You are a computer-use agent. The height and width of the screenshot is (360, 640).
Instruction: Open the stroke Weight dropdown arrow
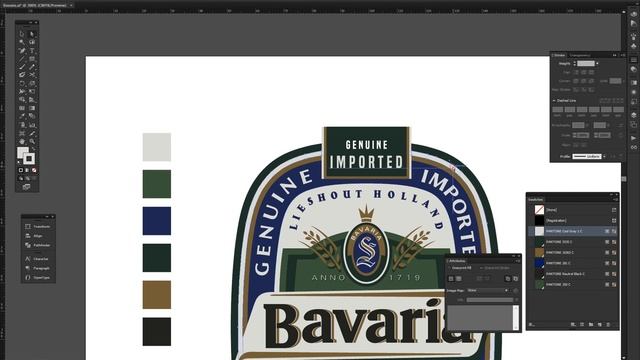click(x=597, y=63)
